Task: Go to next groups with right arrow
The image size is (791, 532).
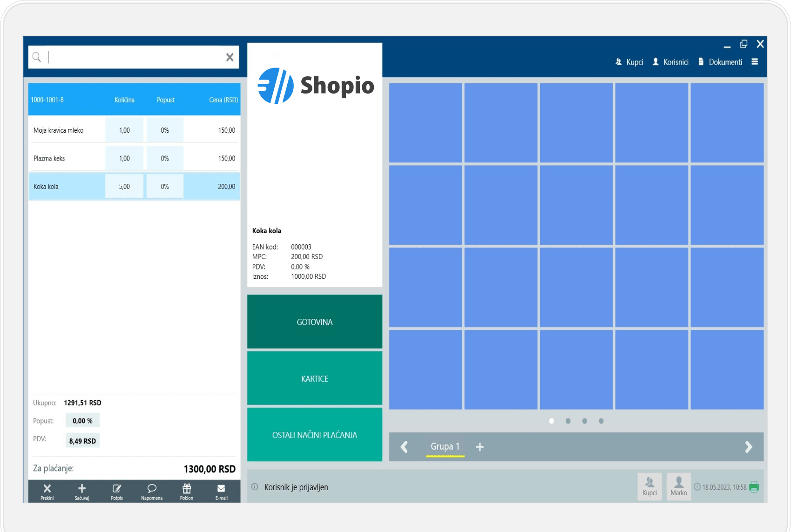Action: click(x=748, y=447)
